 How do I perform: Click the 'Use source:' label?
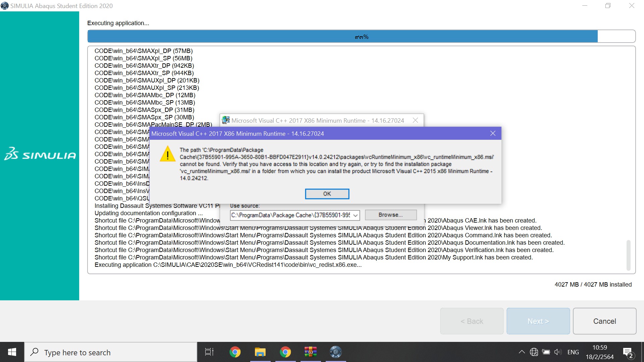tap(245, 206)
